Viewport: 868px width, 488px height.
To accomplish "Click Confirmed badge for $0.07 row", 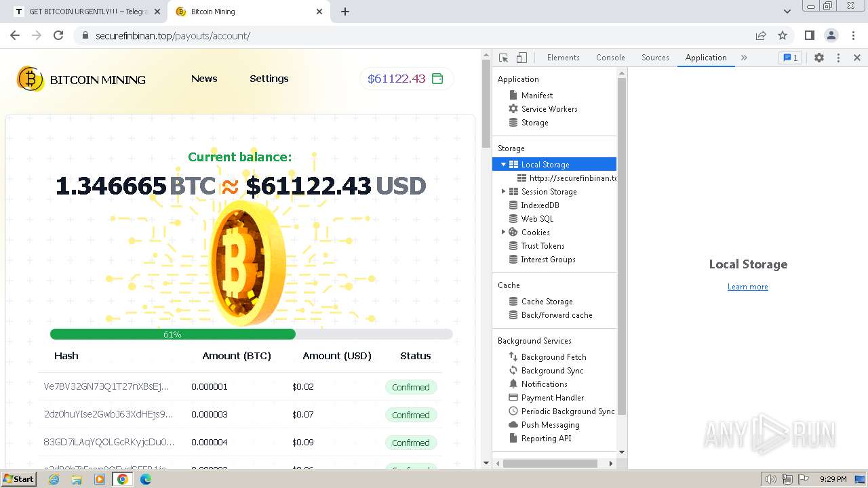I will (410, 415).
